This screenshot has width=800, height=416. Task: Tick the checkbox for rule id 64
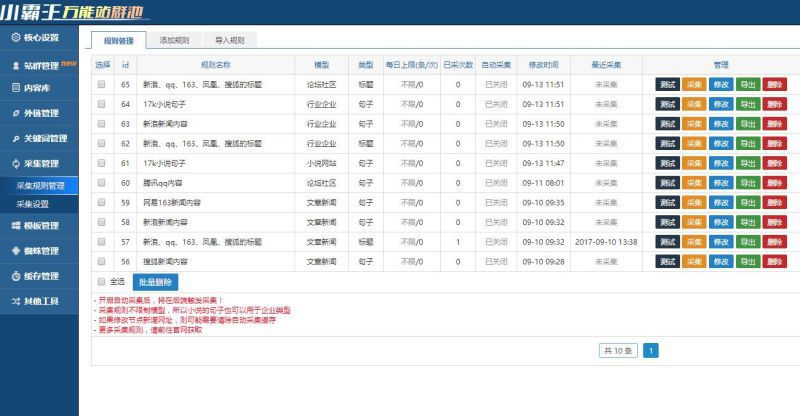point(102,104)
